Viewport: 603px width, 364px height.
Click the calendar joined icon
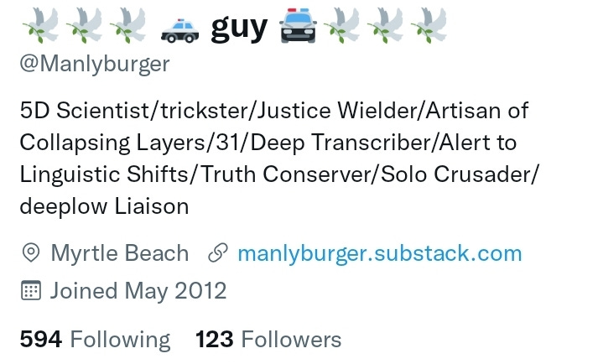tap(30, 290)
